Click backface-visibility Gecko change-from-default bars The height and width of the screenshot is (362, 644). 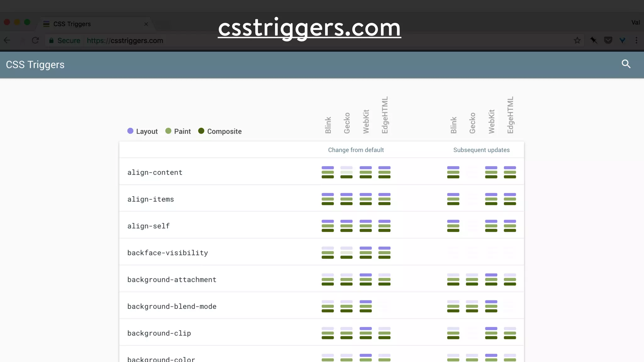click(x=347, y=253)
